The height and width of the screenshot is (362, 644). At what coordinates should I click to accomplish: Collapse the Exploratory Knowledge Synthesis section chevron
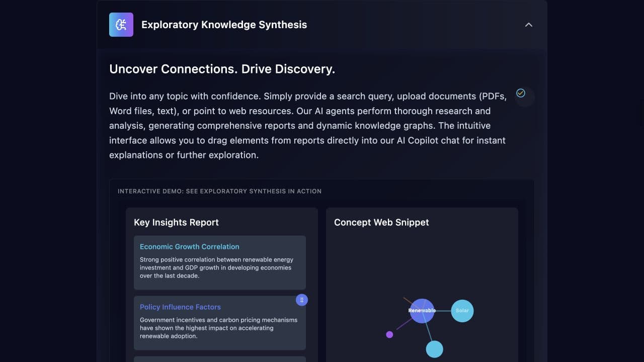point(528,25)
